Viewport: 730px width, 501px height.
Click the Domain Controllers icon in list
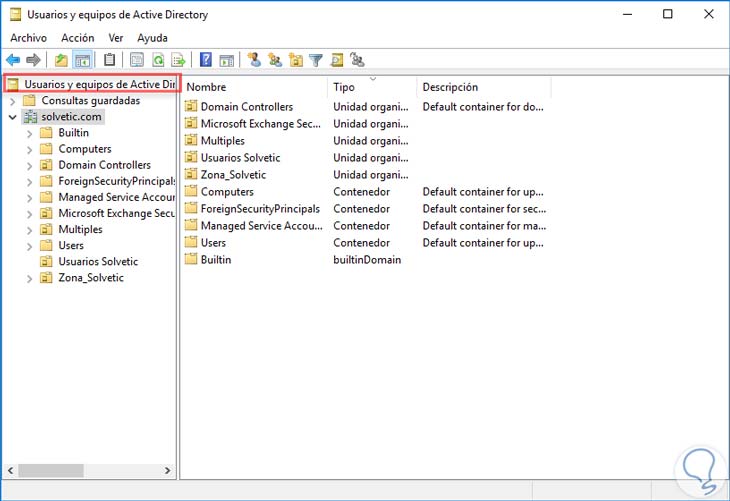(191, 107)
